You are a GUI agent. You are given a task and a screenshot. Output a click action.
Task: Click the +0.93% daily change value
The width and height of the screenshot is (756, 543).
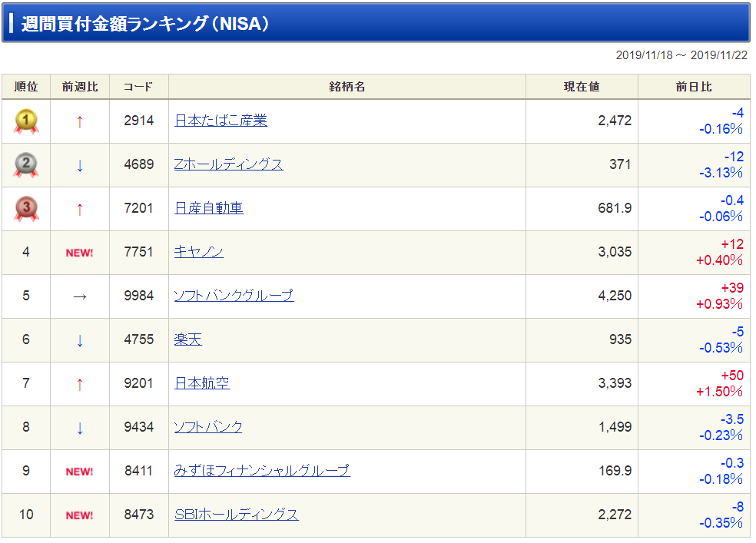[719, 304]
